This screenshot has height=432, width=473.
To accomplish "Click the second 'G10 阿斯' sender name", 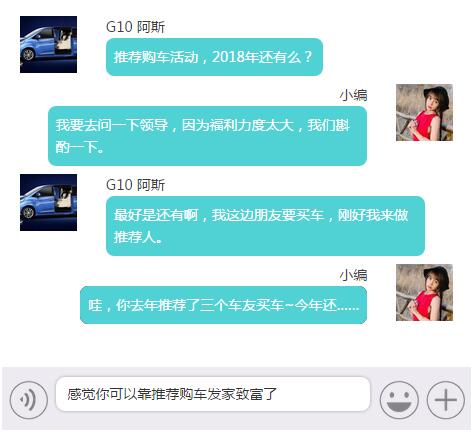I will (135, 185).
